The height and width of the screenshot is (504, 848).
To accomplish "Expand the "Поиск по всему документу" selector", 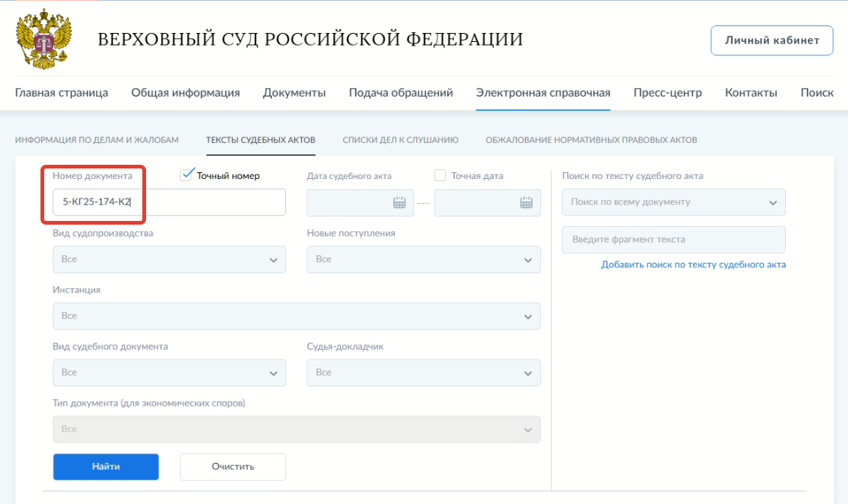I will [x=673, y=202].
